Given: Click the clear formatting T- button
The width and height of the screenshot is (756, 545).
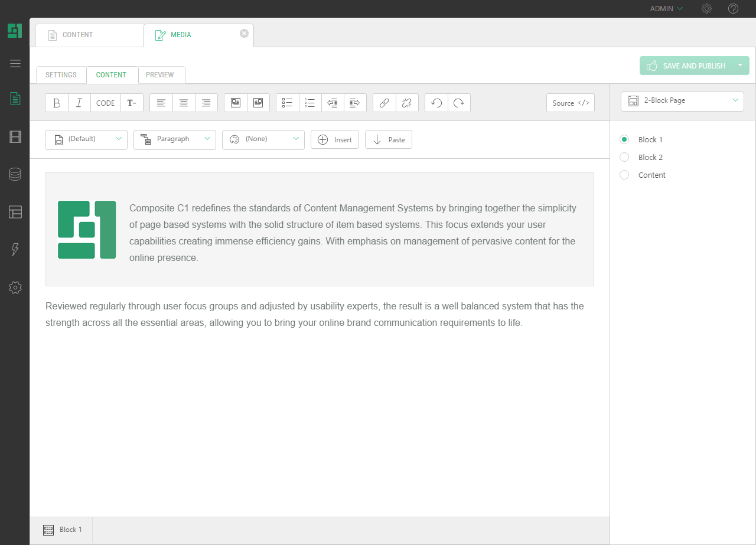Looking at the screenshot, I should pyautogui.click(x=132, y=103).
